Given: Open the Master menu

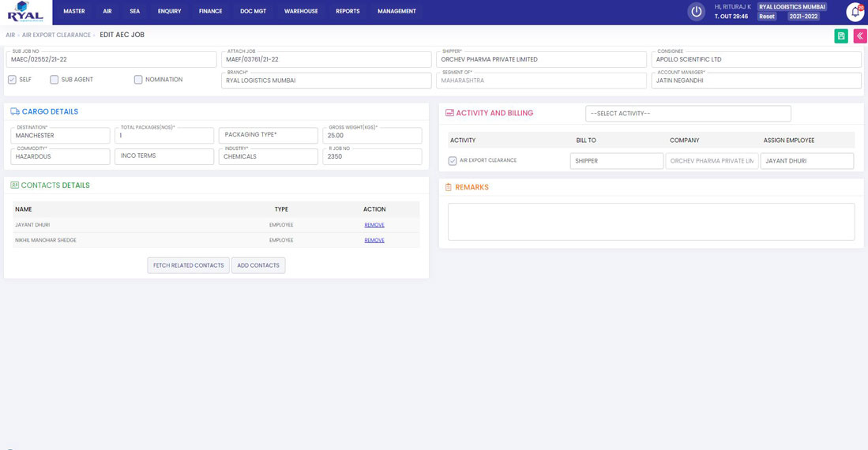Looking at the screenshot, I should tap(74, 11).
